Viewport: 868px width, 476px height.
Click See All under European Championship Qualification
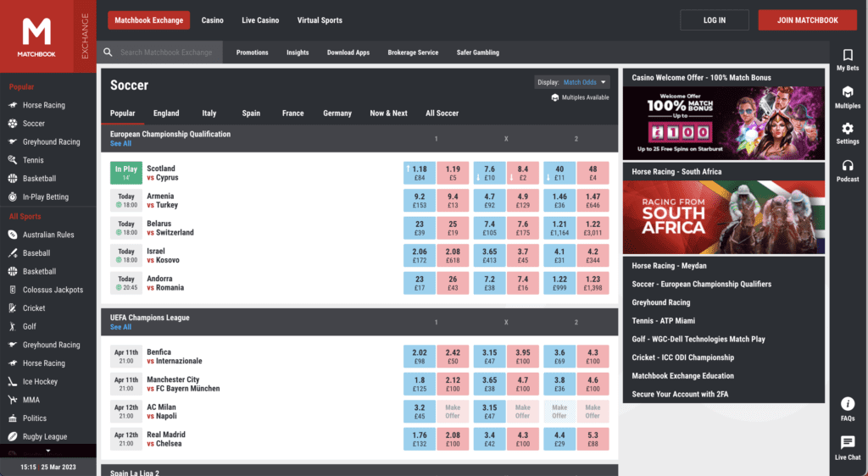120,144
